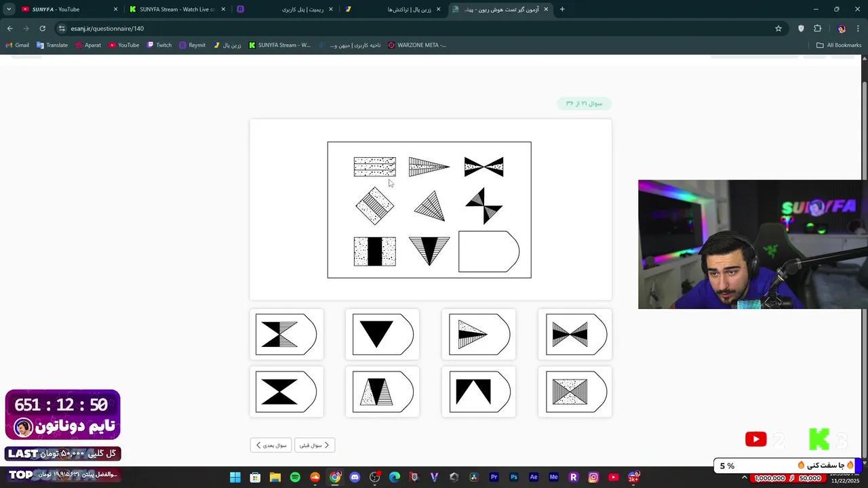Open the Gmail bookmark
Image resolution: width=868 pixels, height=488 pixels.
[18, 45]
